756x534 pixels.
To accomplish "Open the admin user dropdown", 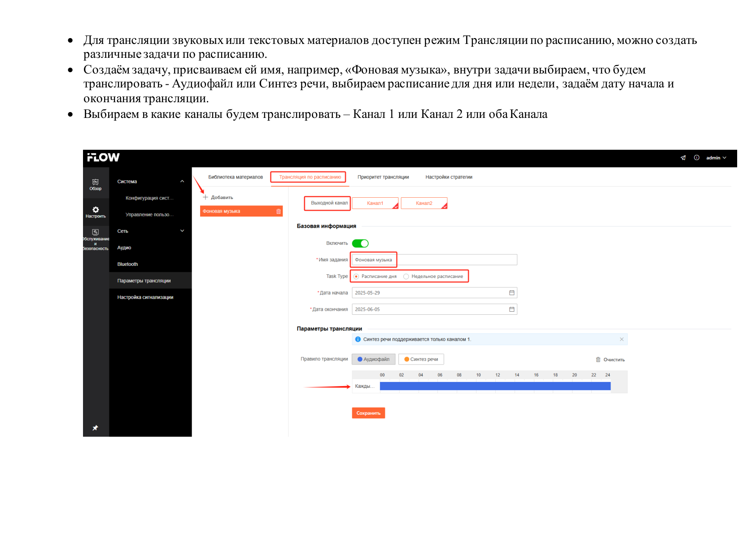I will [716, 158].
